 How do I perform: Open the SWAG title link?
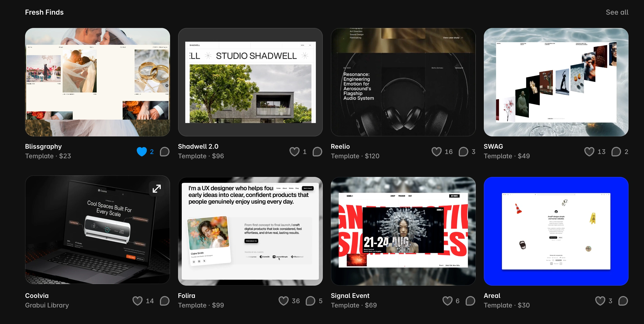[493, 147]
